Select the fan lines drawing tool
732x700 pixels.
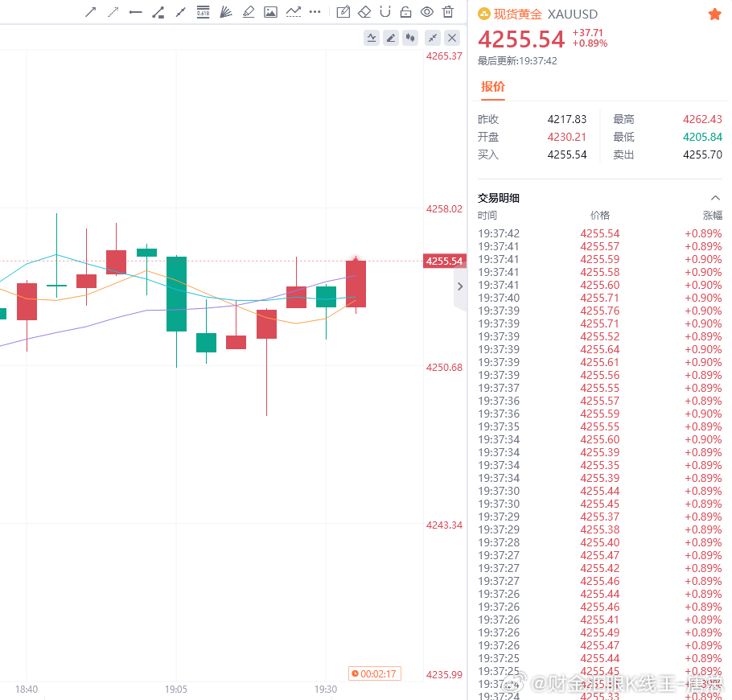(226, 12)
